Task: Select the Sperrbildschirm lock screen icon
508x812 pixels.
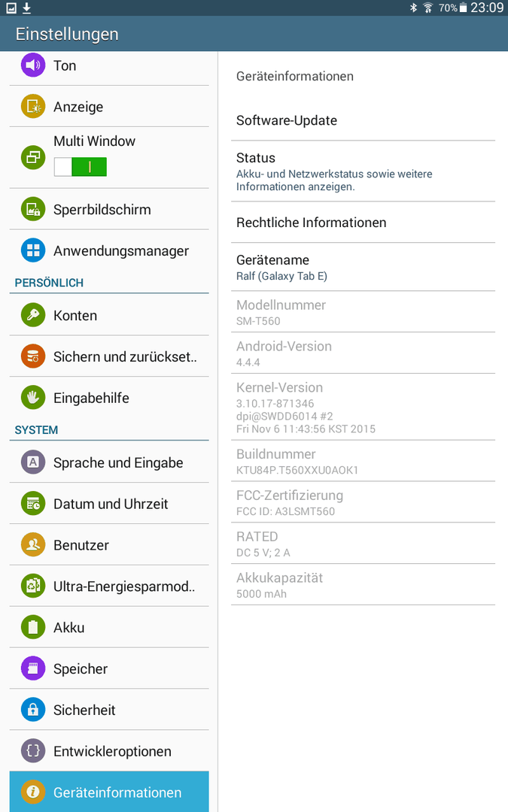Action: pos(33,209)
